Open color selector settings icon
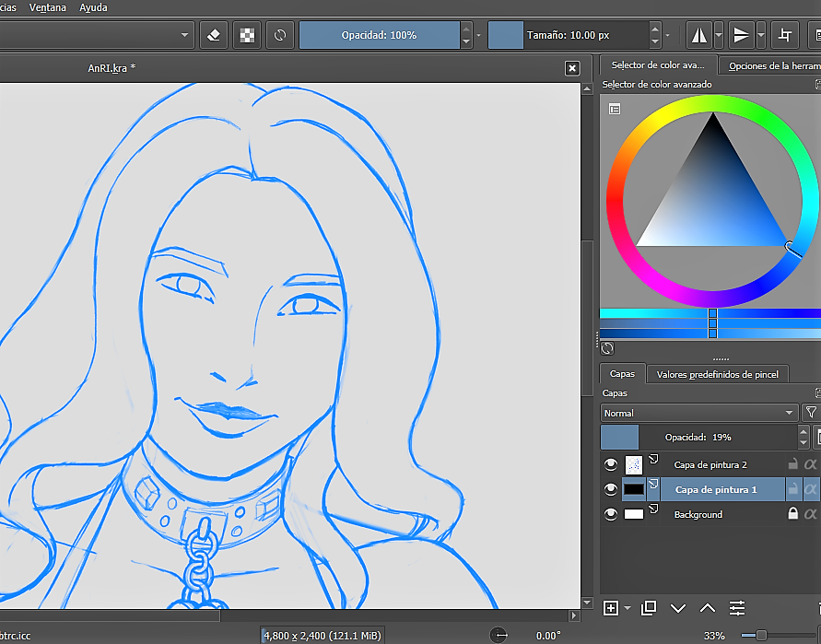This screenshot has width=821, height=644. pyautogui.click(x=615, y=109)
